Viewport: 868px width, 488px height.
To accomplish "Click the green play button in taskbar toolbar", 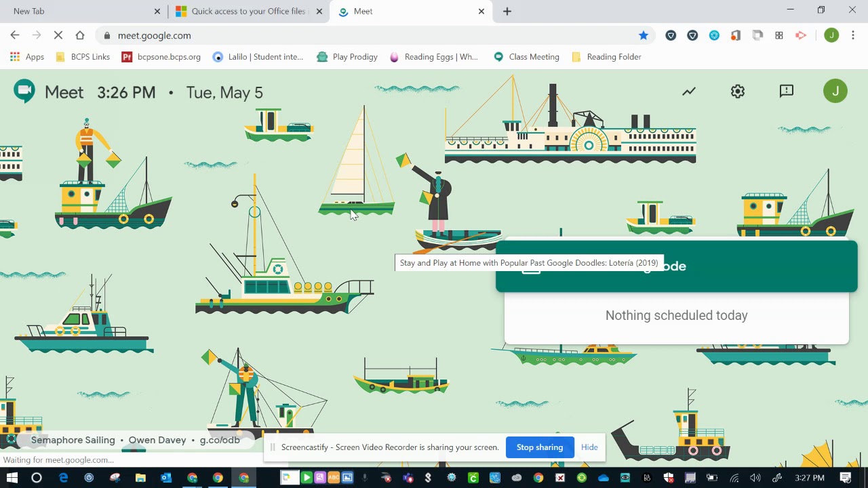I will pos(307,478).
